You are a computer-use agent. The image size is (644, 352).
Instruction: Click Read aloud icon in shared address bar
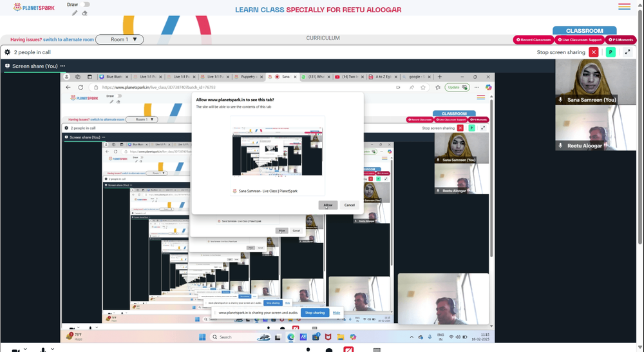point(412,87)
